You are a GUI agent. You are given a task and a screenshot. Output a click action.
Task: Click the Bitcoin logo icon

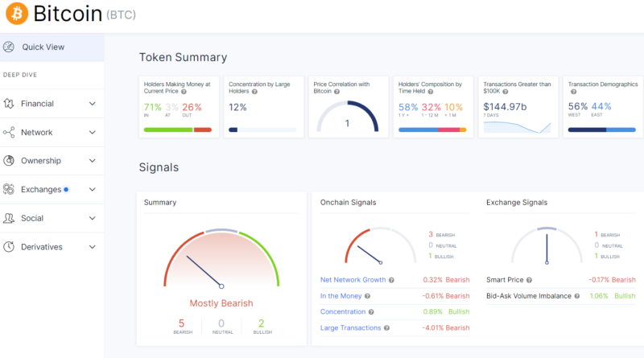tap(17, 14)
